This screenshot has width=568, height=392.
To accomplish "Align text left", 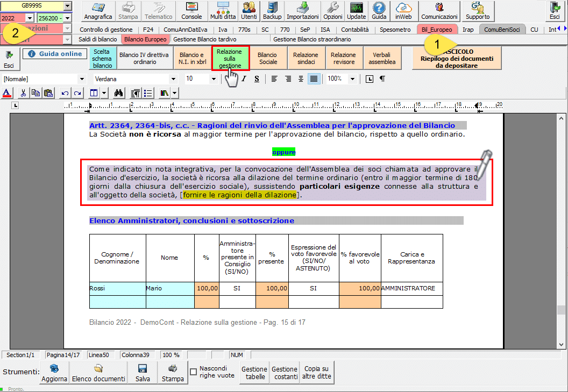I will (x=274, y=79).
